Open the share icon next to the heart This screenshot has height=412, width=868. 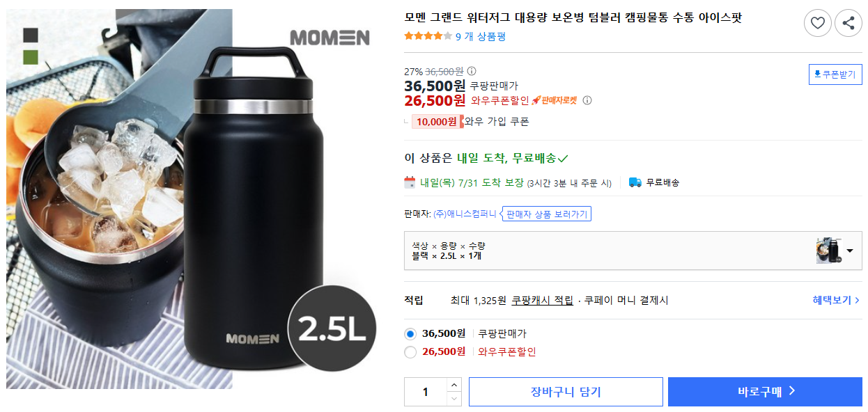pyautogui.click(x=848, y=23)
